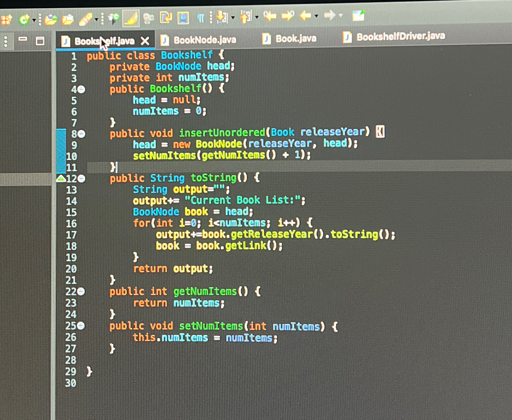Toggle a breakpoint on line 9 ruler
Image resolution: width=512 pixels, height=420 pixels.
61,144
